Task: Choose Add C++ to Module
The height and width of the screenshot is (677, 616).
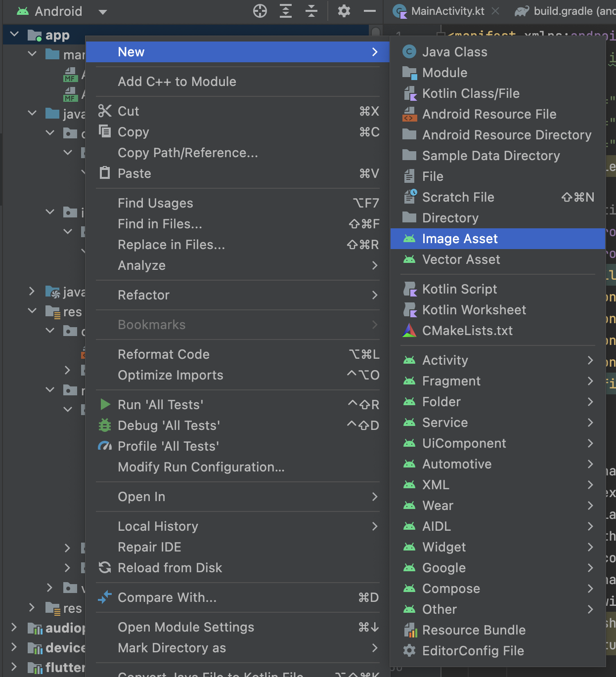Action: 238,82
